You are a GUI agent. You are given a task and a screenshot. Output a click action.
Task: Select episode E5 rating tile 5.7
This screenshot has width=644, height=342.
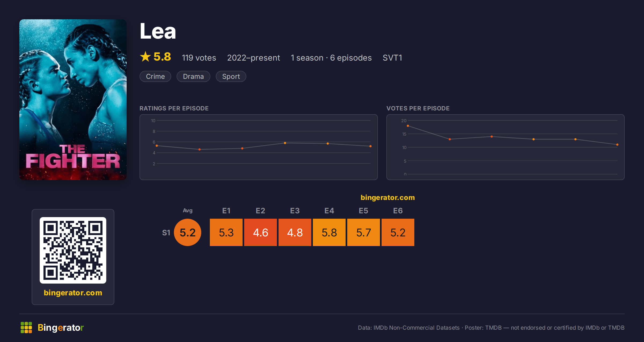[x=364, y=232]
